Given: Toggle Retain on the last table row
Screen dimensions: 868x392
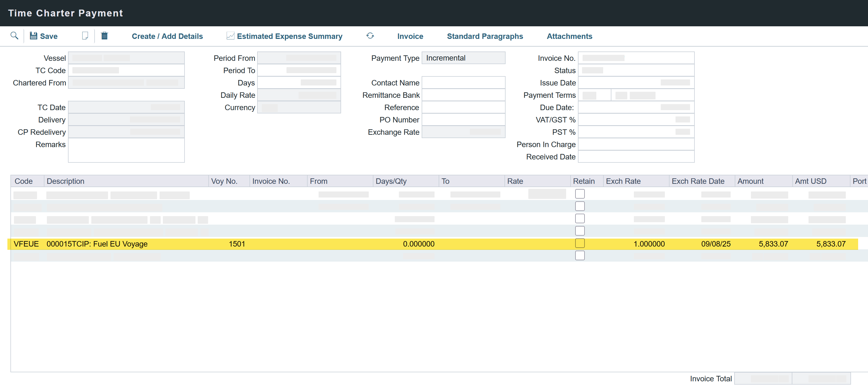Looking at the screenshot, I should pyautogui.click(x=580, y=255).
